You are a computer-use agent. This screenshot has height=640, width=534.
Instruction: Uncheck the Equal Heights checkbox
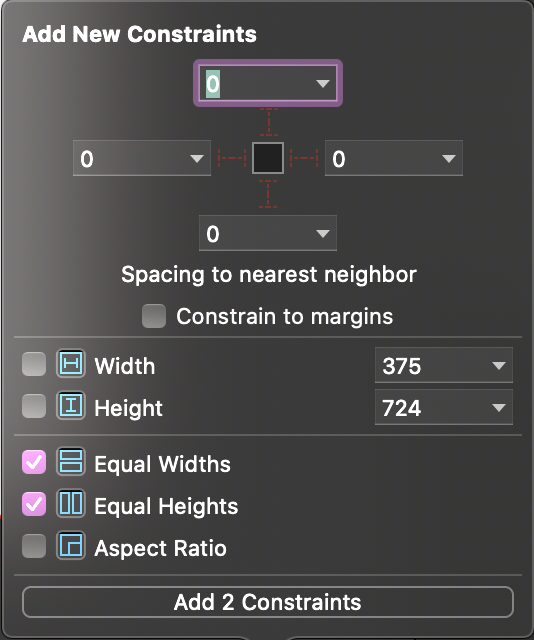pyautogui.click(x=34, y=504)
